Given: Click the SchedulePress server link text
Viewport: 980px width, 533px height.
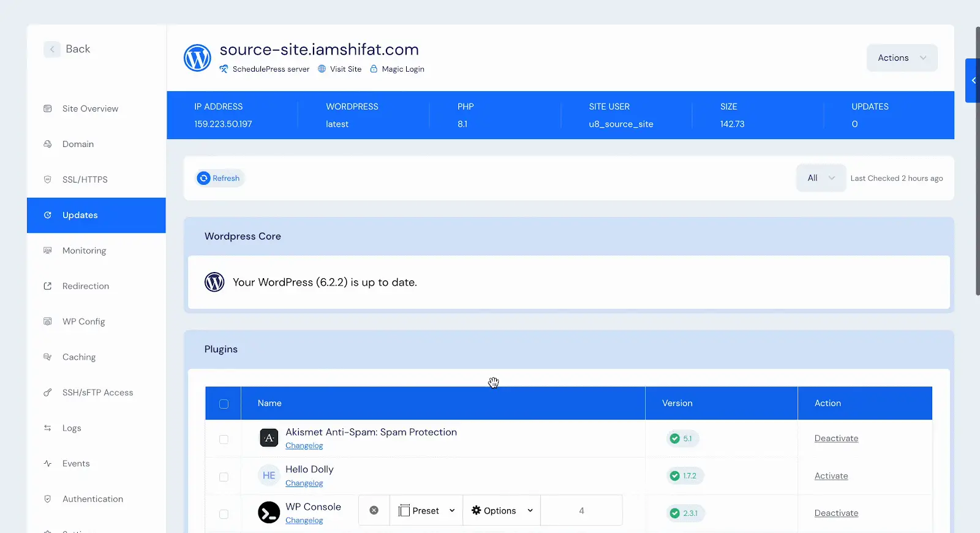Looking at the screenshot, I should (x=271, y=69).
